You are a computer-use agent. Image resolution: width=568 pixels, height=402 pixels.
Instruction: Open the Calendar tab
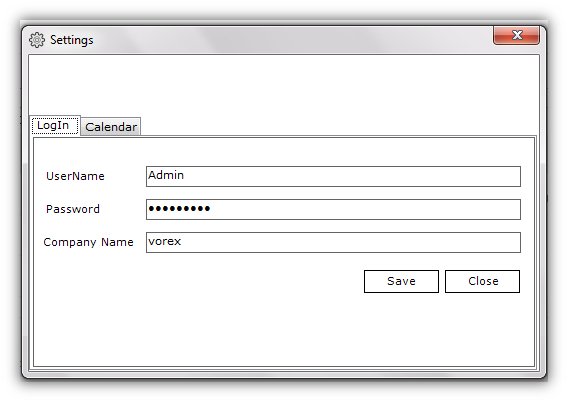point(111,127)
